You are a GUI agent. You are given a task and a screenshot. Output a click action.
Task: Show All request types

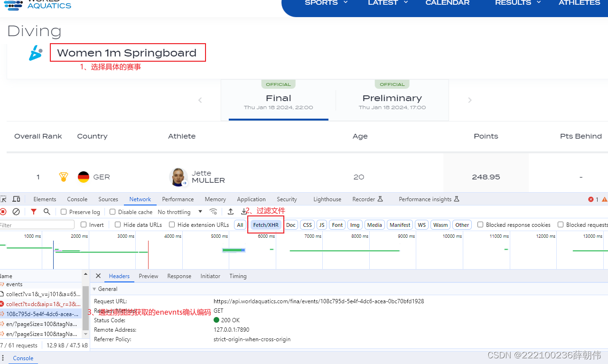[x=240, y=225]
